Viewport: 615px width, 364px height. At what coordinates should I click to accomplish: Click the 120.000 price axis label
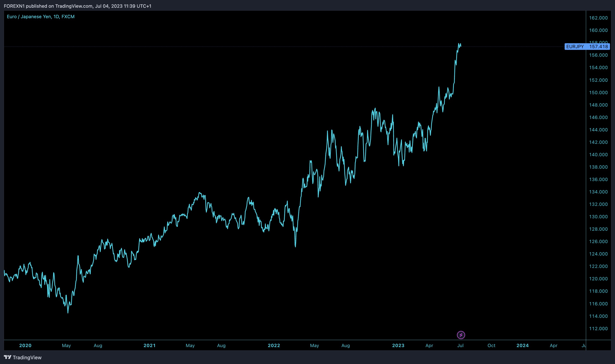tap(598, 279)
